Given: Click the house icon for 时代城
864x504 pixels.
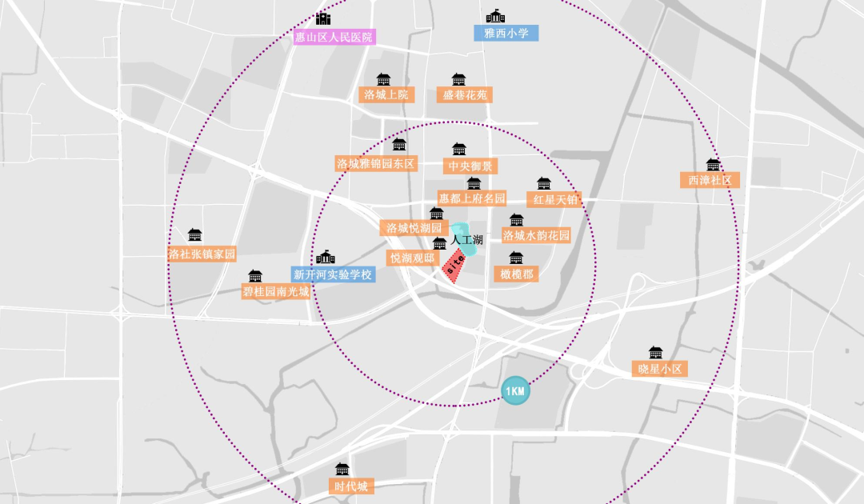Looking at the screenshot, I should (342, 470).
